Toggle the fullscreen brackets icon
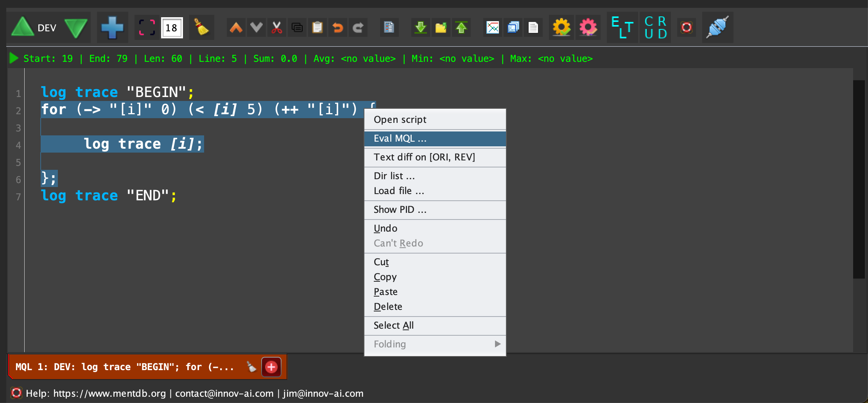The width and height of the screenshot is (868, 403). (147, 27)
